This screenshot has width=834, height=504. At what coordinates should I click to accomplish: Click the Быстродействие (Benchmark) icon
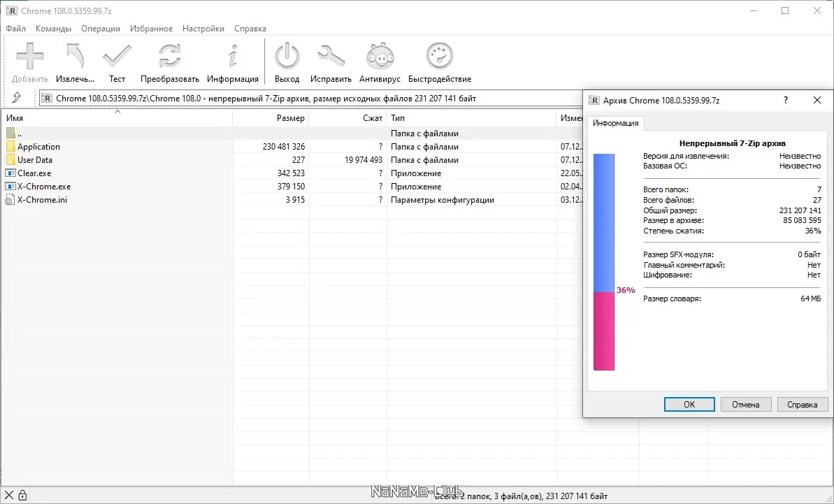(439, 56)
